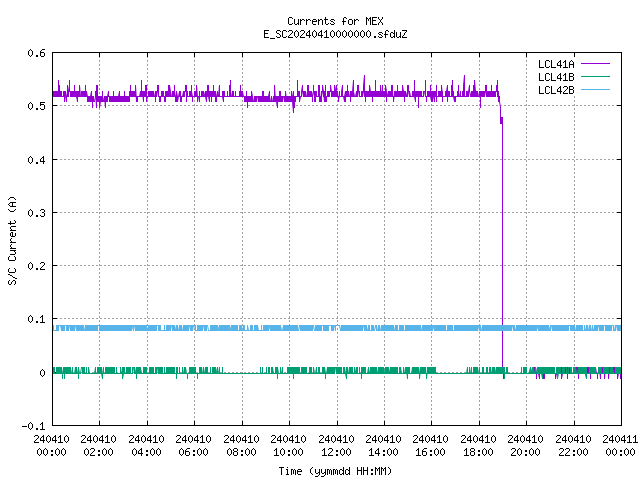Viewport: 640px width, 480px height.
Task: Click the x-axis tick '240410 22:00'
Action: click(573, 445)
